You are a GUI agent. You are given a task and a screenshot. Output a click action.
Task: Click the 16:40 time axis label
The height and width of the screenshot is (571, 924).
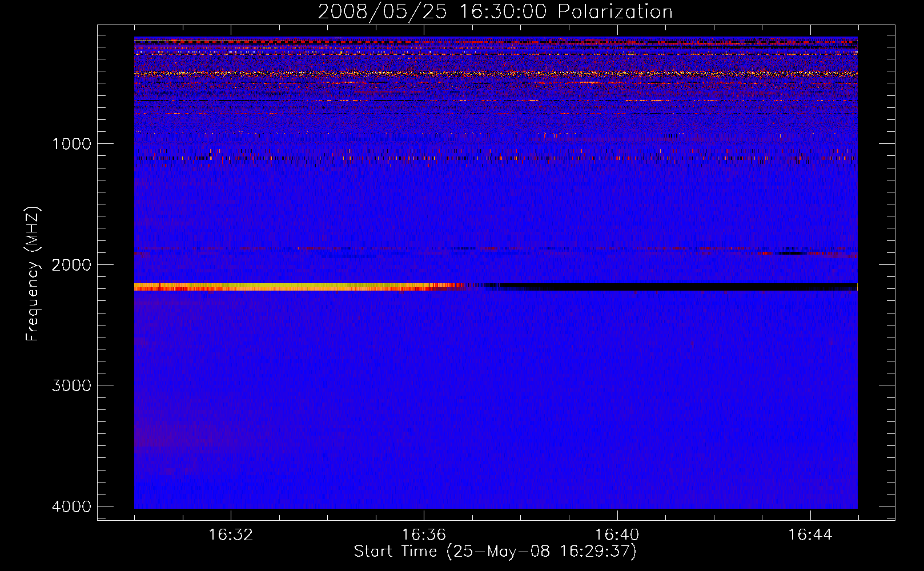coord(617,535)
